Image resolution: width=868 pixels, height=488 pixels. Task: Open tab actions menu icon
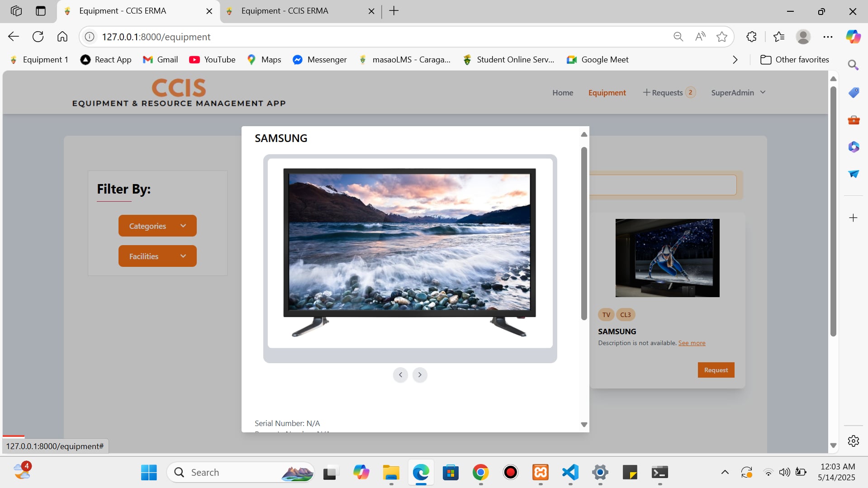pyautogui.click(x=41, y=11)
